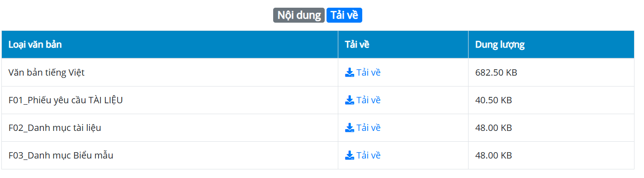Select the F01_Phiếu yêu cầu TÀI LIỆU cell

pos(170,100)
